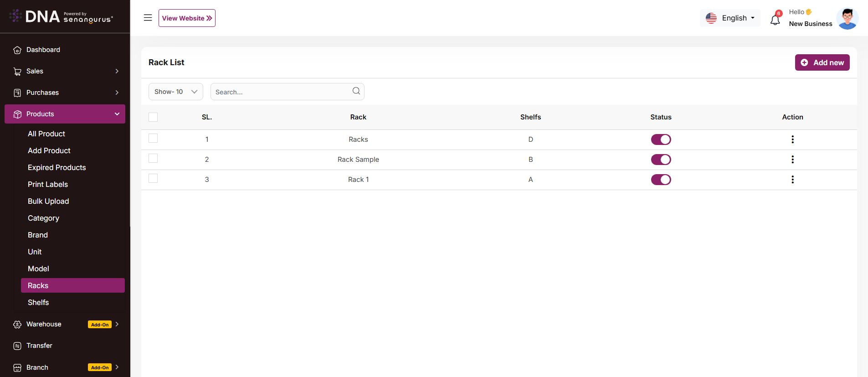Expand the Purchases sidebar menu
Viewport: 868px width, 377px height.
[66, 93]
